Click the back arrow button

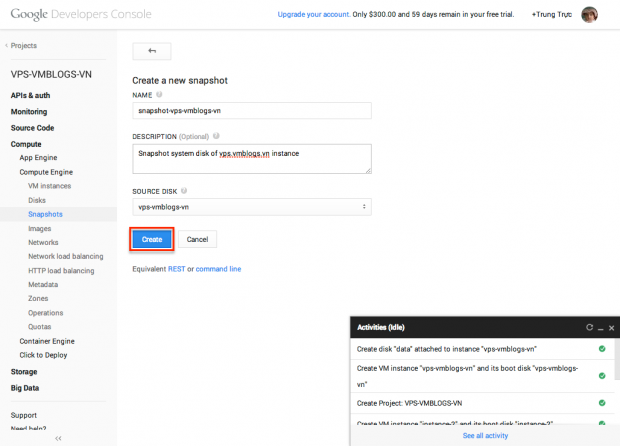tap(152, 51)
